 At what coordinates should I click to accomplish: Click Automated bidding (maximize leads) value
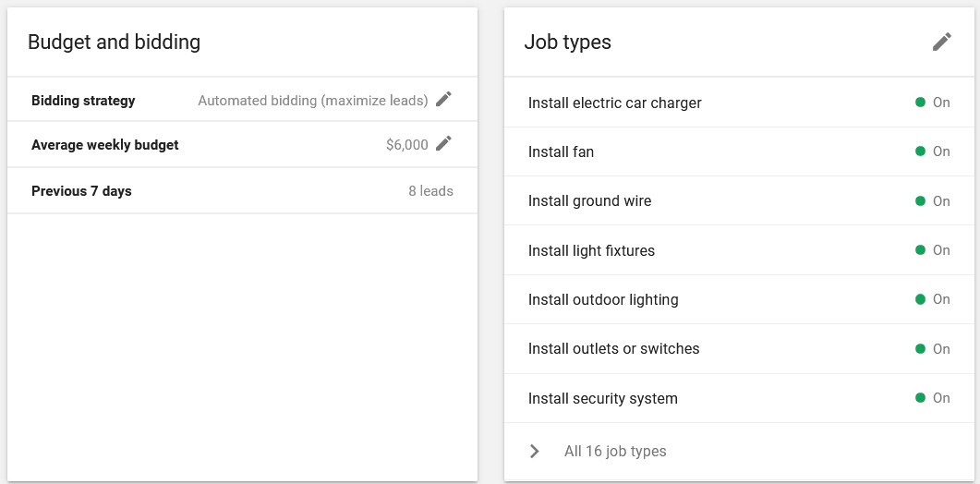[313, 101]
